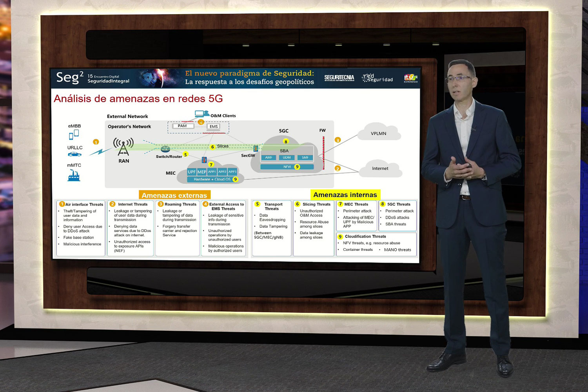Click the Switch/Router device icon

click(x=165, y=149)
